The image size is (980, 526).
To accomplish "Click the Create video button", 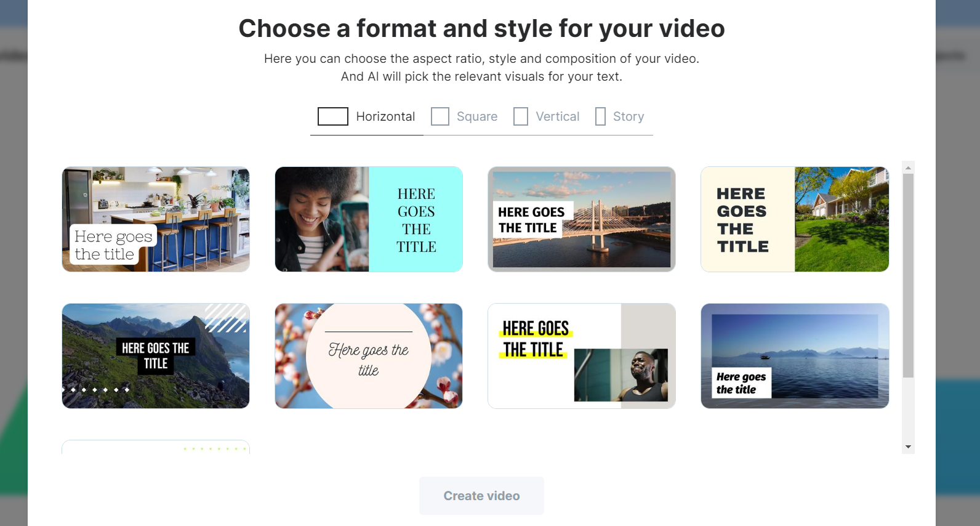I will (481, 496).
